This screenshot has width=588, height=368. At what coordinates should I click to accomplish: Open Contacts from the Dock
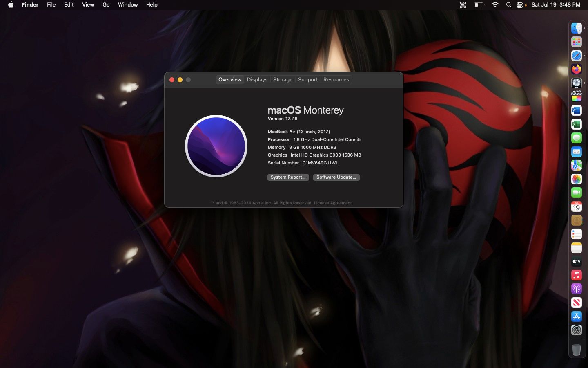[x=576, y=220]
